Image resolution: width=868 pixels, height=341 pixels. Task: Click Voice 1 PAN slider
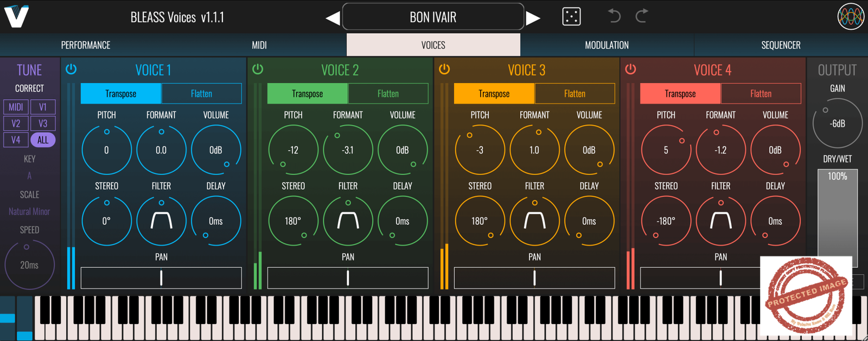[x=161, y=278]
